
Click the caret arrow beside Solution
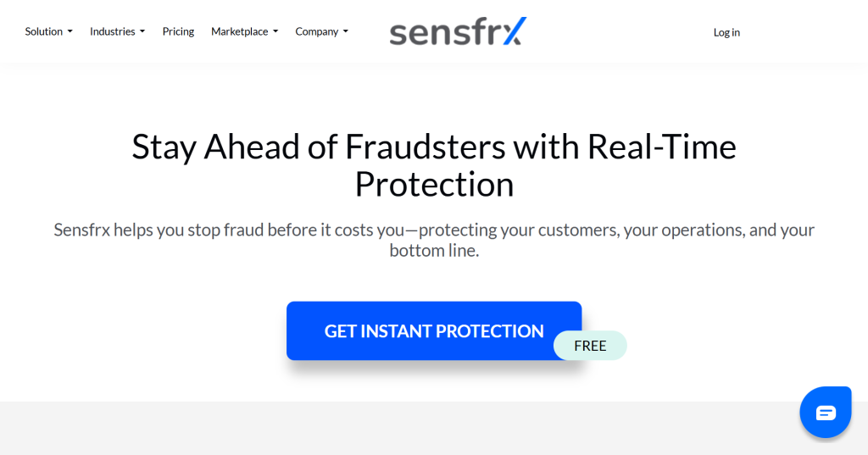[70, 32]
